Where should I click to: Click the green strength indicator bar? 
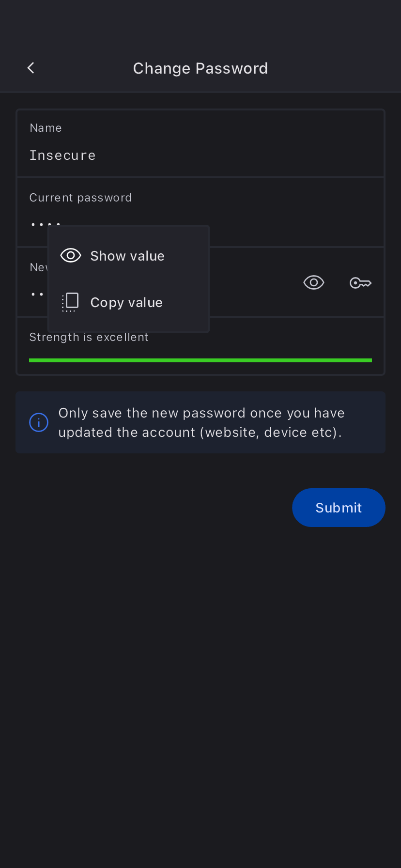200,360
